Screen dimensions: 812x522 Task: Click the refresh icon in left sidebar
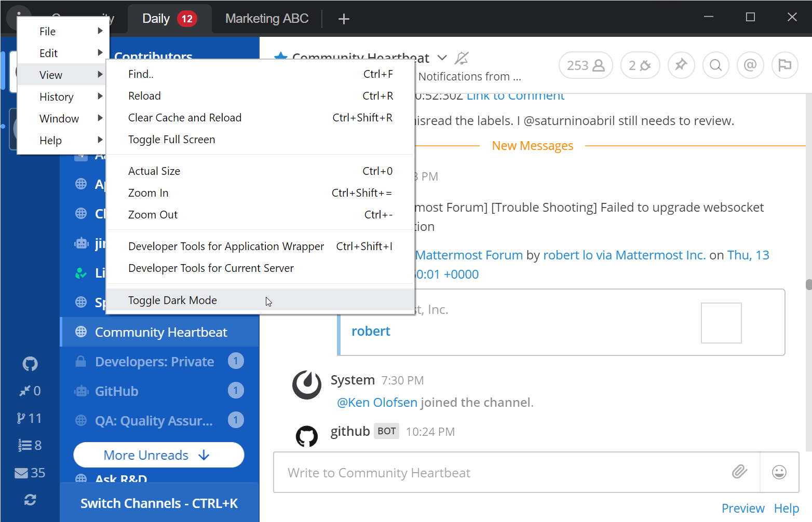(30, 500)
